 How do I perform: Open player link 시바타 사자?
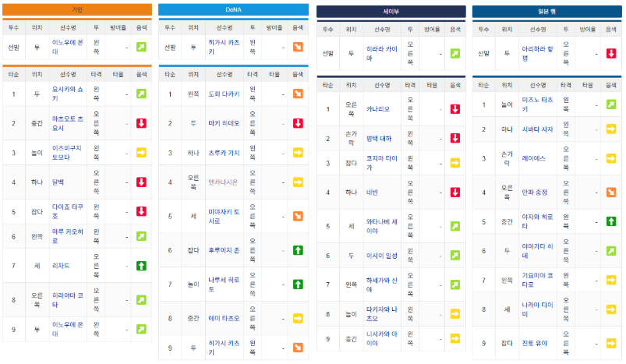[537, 129]
